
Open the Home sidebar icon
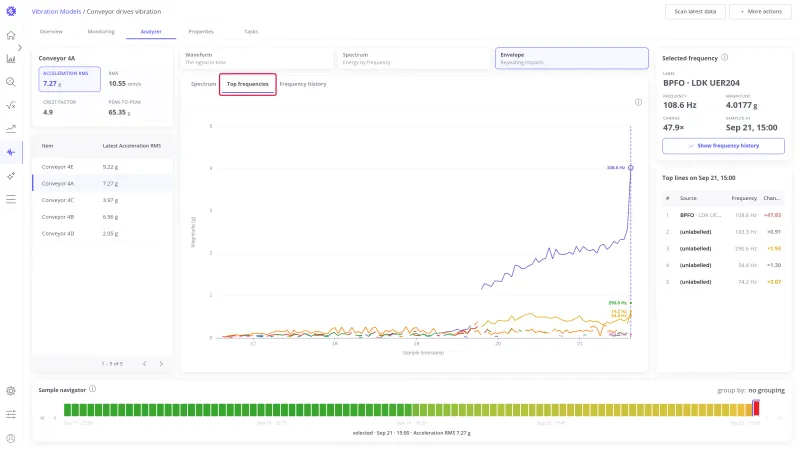click(x=11, y=35)
